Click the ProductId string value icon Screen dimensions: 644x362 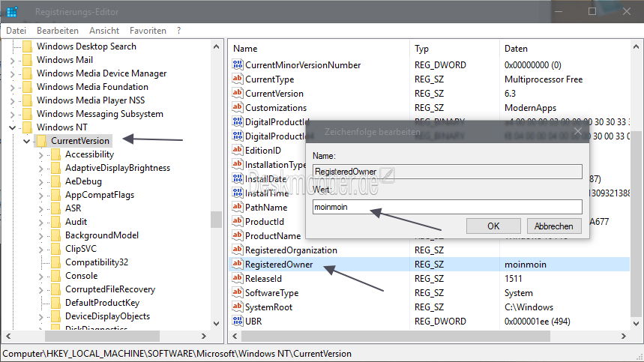pyautogui.click(x=238, y=221)
